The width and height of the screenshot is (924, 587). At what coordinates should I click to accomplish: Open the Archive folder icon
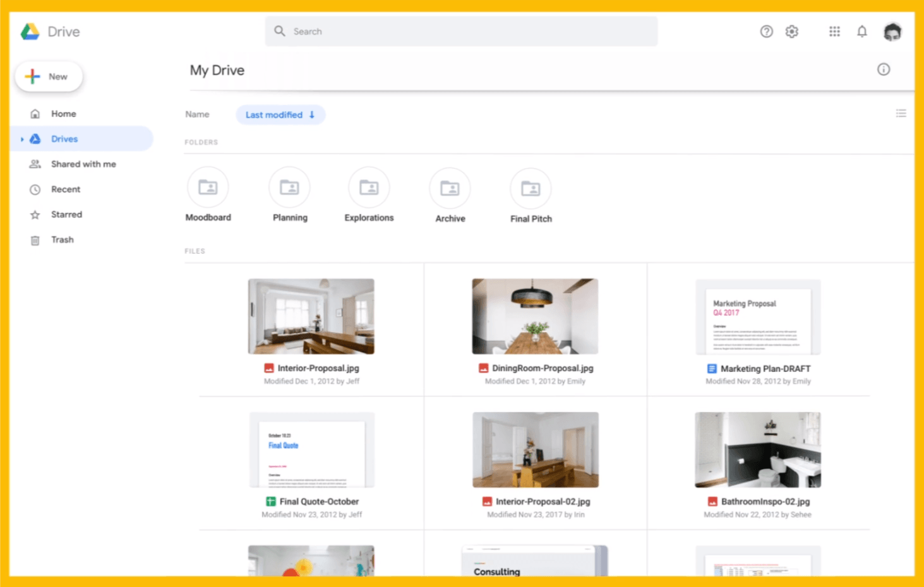coord(450,188)
